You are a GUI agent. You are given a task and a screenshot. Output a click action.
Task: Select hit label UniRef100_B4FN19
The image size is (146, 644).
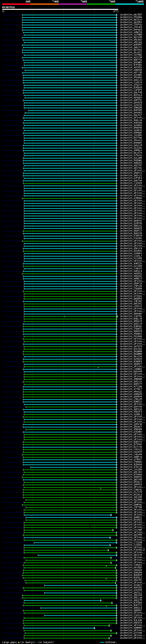[x=131, y=30]
